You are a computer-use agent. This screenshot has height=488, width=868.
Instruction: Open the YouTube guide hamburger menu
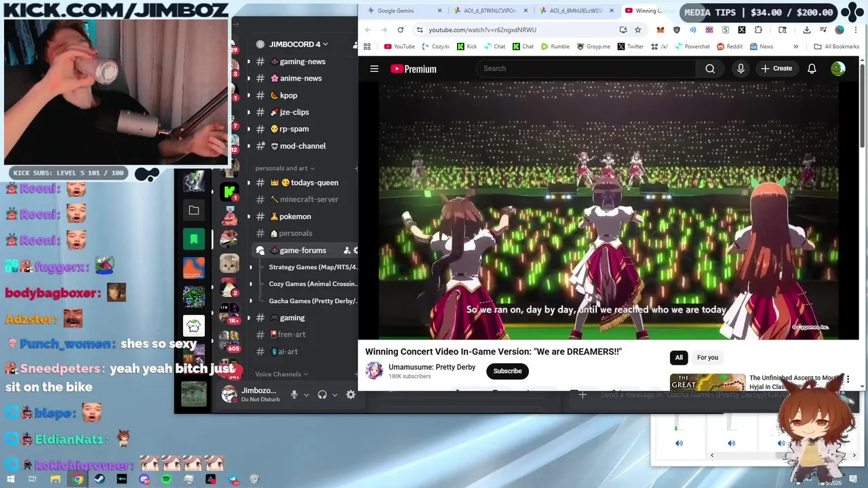374,68
